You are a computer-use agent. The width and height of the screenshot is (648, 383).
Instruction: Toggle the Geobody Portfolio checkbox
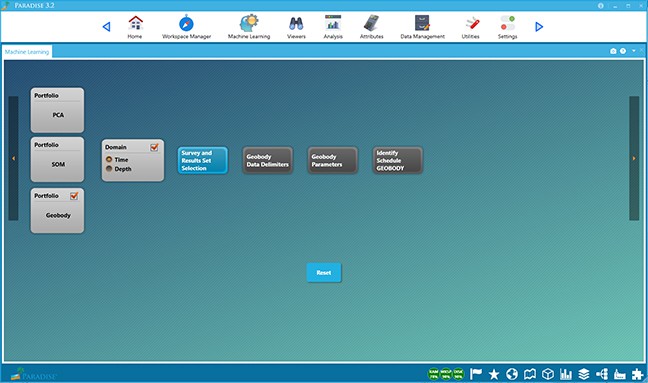[74, 196]
